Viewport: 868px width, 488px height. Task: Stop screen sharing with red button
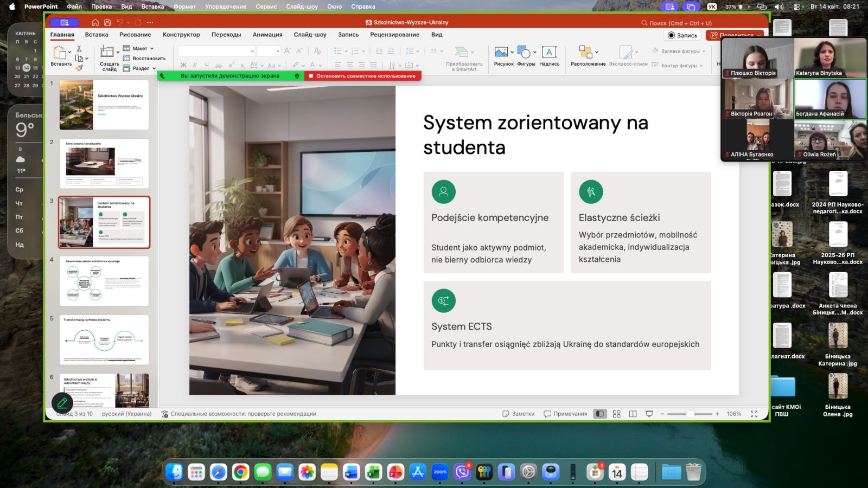(362, 76)
